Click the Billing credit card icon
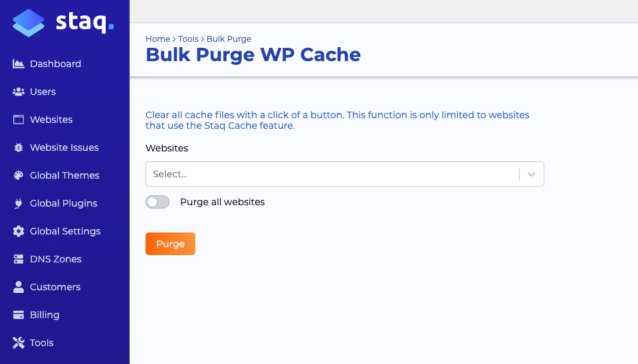The width and height of the screenshot is (638, 364). point(19,315)
